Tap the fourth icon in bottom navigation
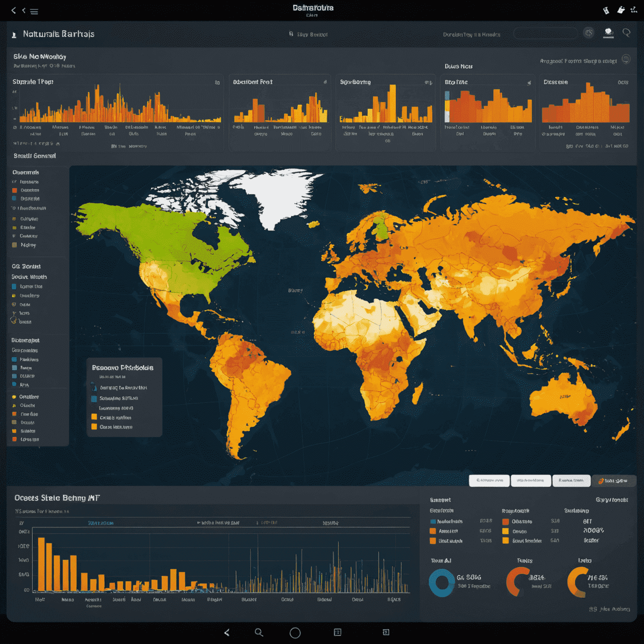644x644 pixels. pyautogui.click(x=338, y=632)
